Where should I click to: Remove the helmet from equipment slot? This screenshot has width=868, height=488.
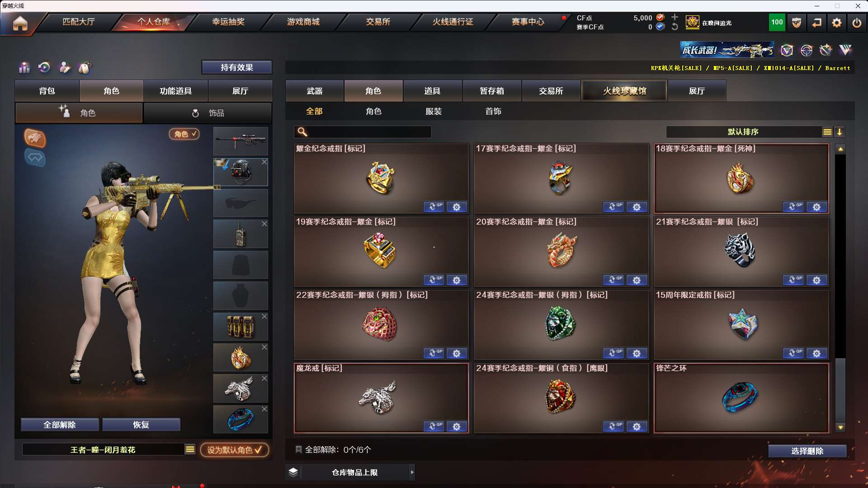(264, 162)
